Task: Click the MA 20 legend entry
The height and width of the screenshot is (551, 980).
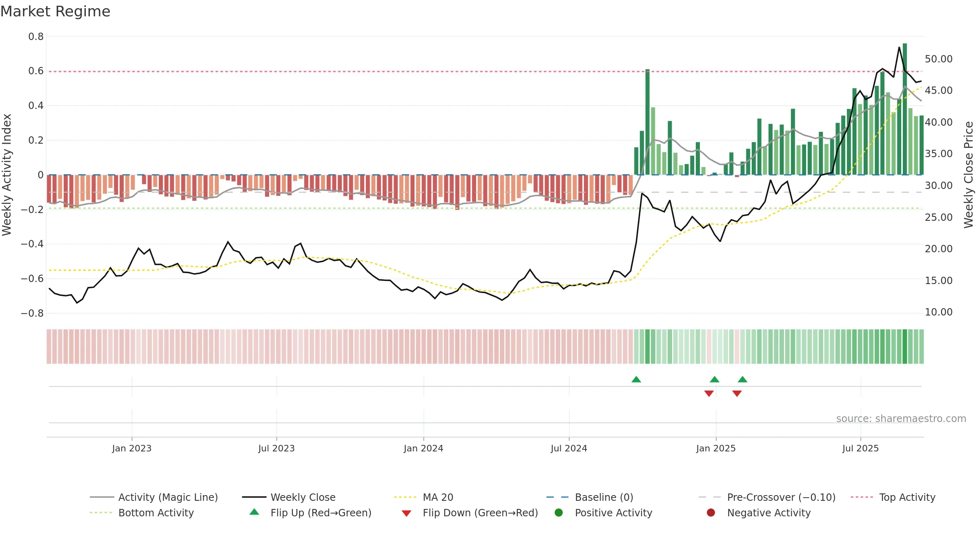Action: (423, 497)
